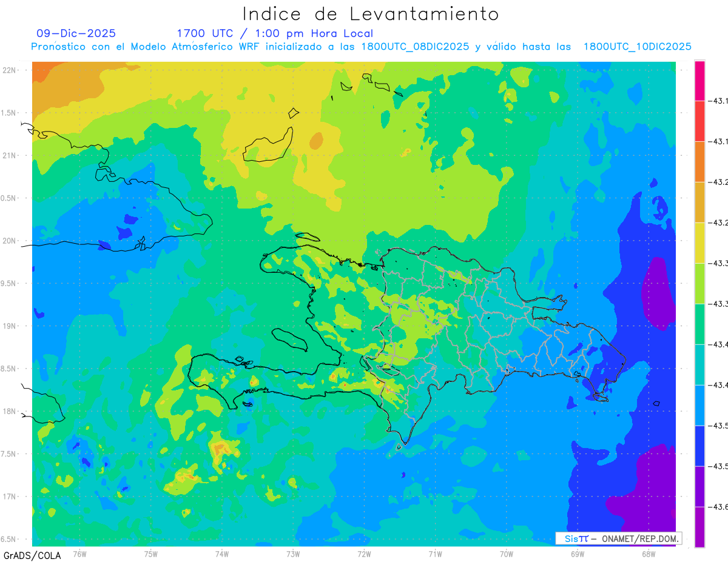
Task: Click the '20N' latitude label
Action: (9, 241)
